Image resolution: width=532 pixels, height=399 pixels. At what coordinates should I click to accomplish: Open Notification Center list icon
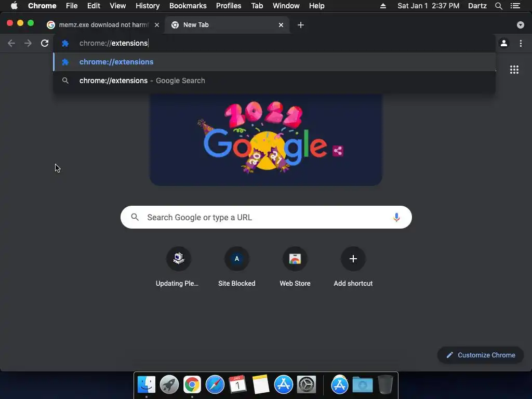coord(515,6)
